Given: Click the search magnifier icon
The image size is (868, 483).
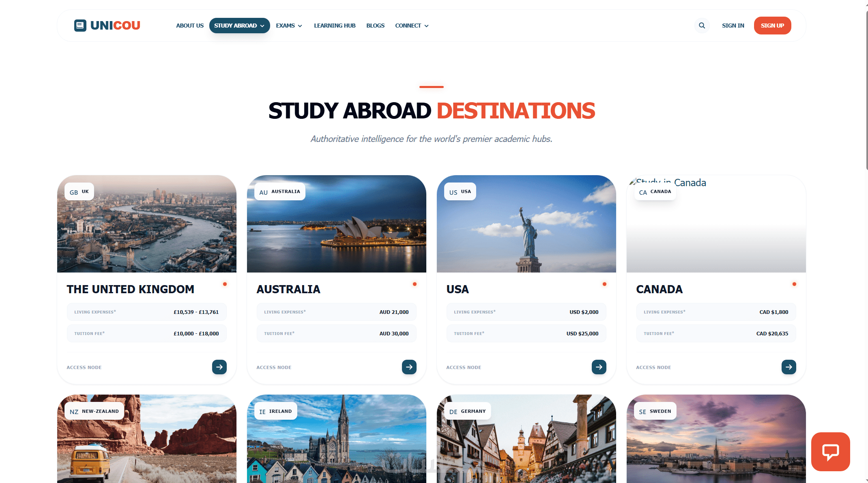Looking at the screenshot, I should [x=702, y=26].
